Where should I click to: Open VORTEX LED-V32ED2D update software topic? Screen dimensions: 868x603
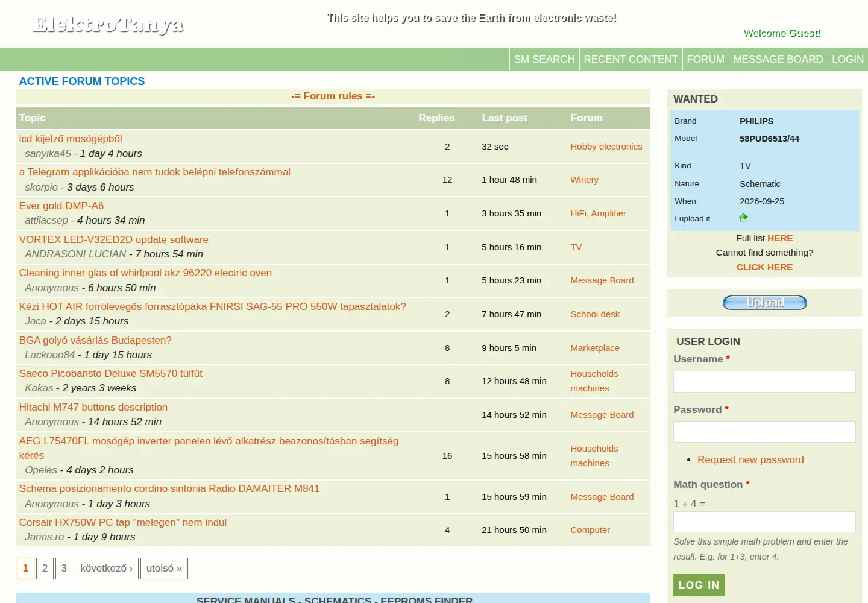pyautogui.click(x=113, y=239)
